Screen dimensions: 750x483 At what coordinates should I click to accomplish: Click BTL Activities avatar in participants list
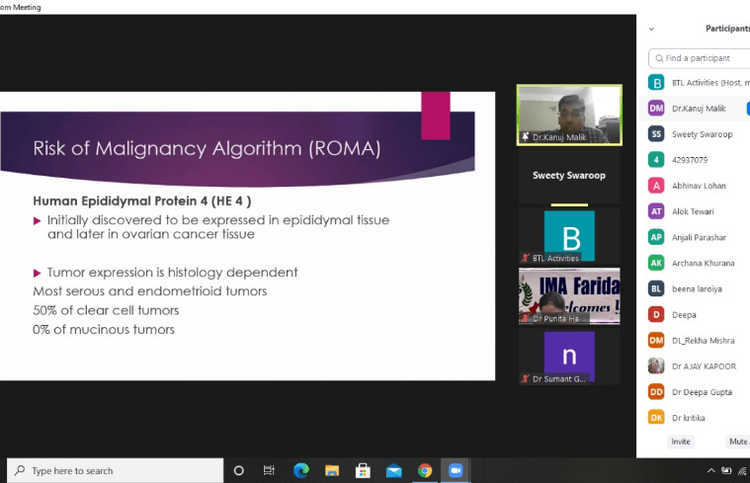click(656, 82)
